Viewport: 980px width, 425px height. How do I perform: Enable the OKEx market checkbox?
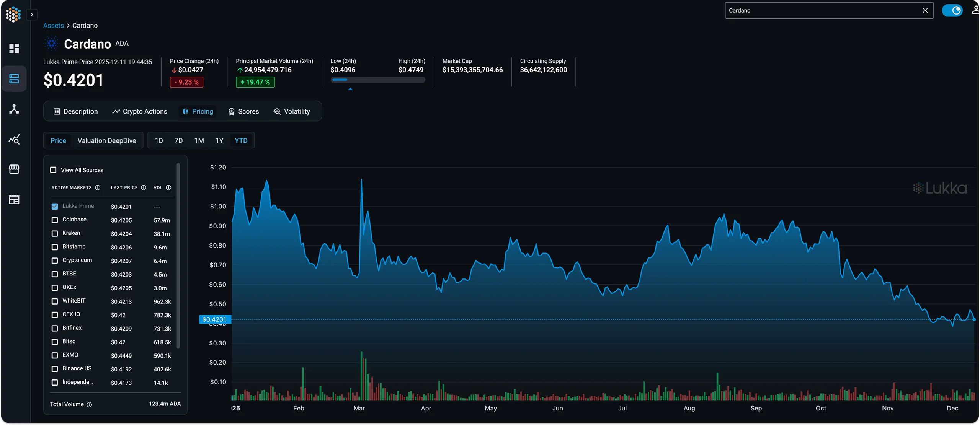click(x=55, y=288)
